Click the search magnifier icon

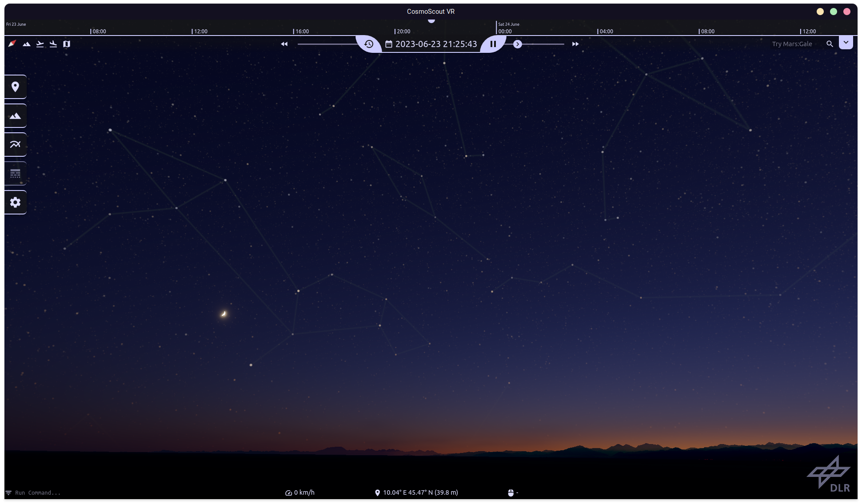pyautogui.click(x=830, y=44)
